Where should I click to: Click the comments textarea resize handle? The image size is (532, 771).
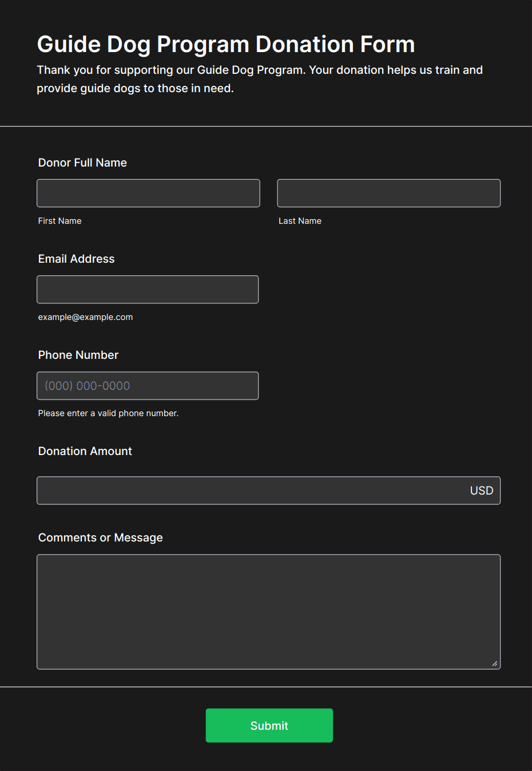(495, 663)
